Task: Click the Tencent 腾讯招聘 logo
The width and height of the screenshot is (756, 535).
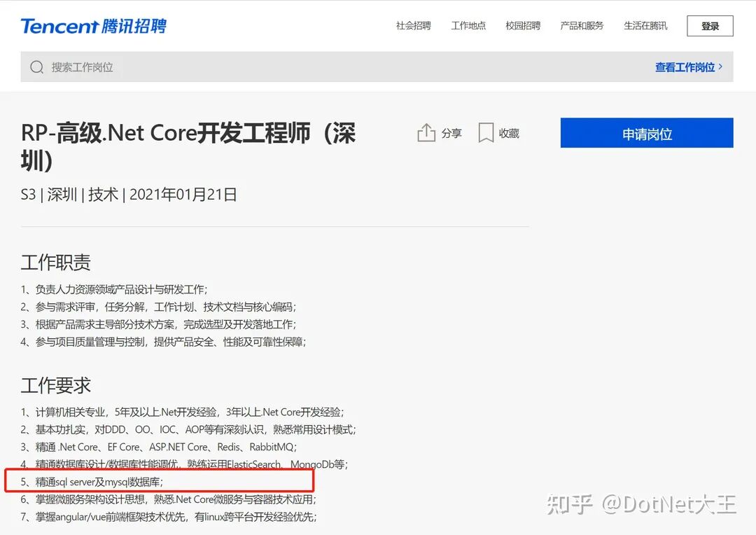Action: pos(94,26)
